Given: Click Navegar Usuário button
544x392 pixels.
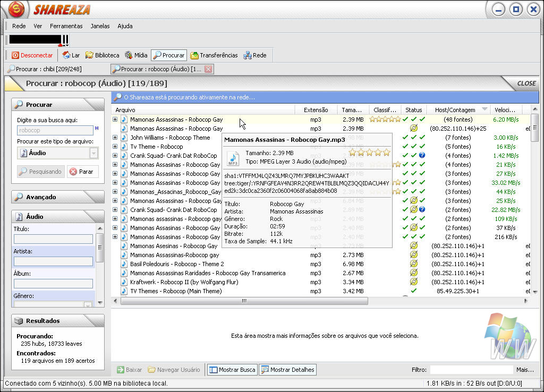Looking at the screenshot, I should [x=174, y=370].
